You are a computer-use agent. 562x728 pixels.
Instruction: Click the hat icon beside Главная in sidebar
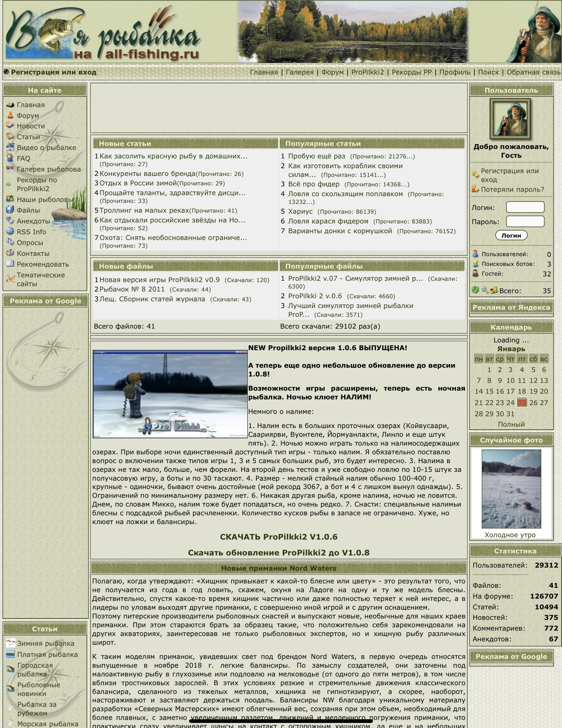(10, 105)
